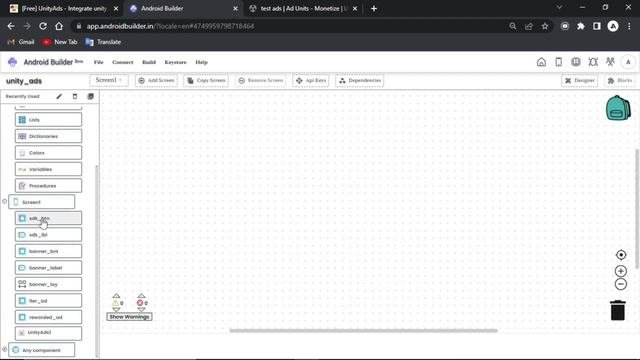Select the banner_label component
Image resolution: width=640 pixels, height=360 pixels.
[x=48, y=268]
